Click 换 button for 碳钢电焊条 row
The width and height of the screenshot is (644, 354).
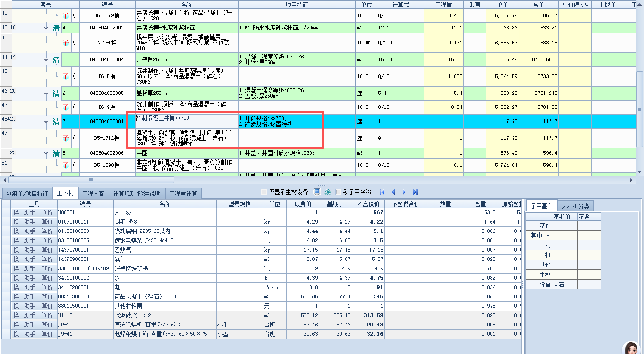tap(16, 240)
